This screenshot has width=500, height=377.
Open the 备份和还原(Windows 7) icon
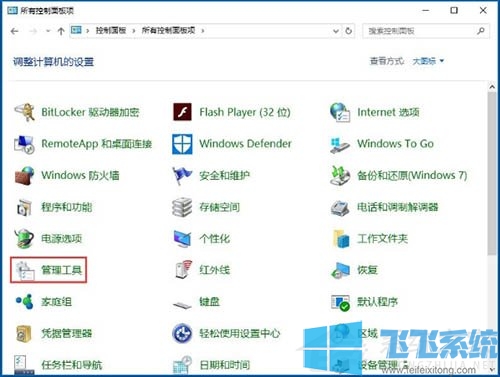[x=340, y=175]
